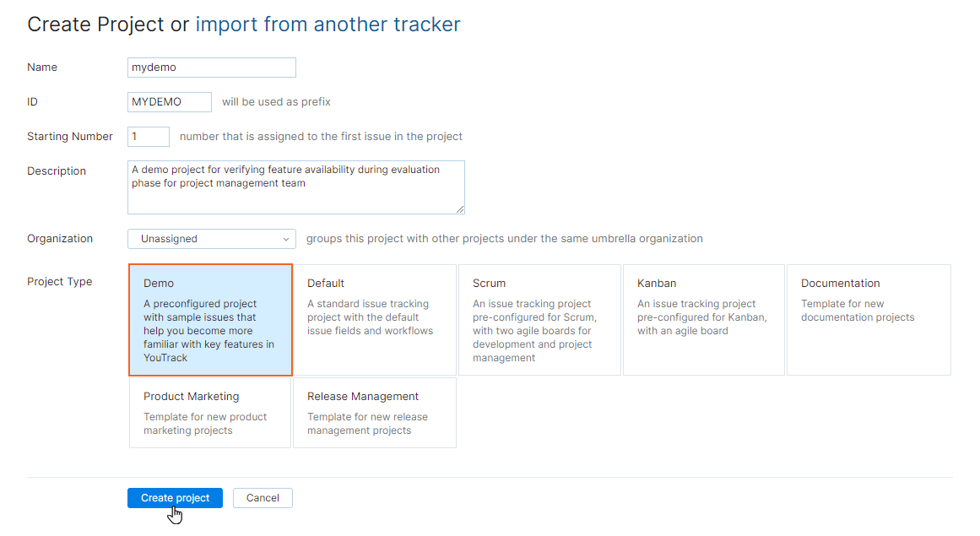Click the Organization dropdown chevron
The height and width of the screenshot is (536, 980).
point(286,239)
